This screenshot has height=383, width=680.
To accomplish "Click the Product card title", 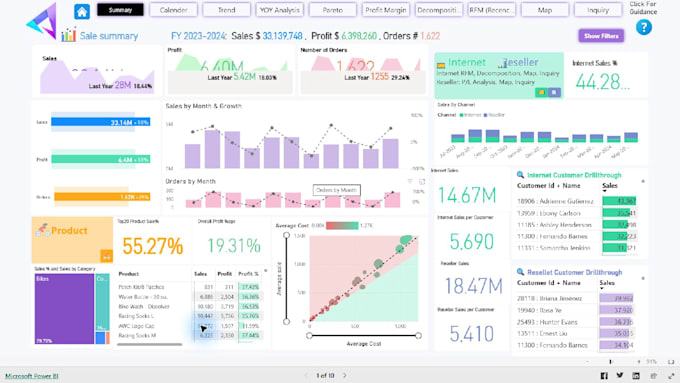I will 69,230.
